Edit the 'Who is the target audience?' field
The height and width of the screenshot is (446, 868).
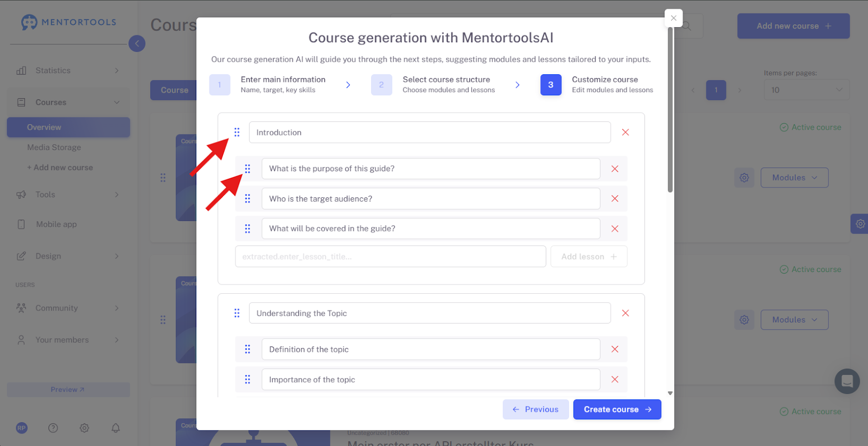[x=431, y=199]
